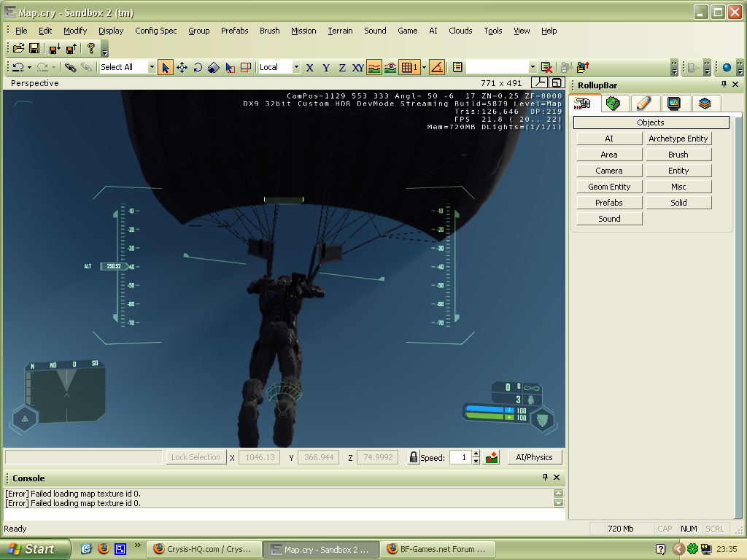Expand the standard toolbar options chevron
747x560 pixels.
105,49
